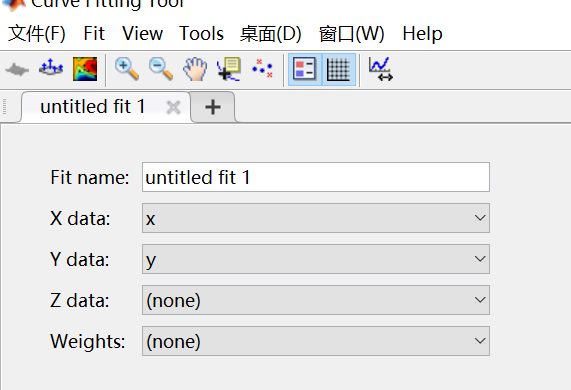The height and width of the screenshot is (390, 571).
Task: Select the Zoom Out tool
Action: [x=161, y=68]
